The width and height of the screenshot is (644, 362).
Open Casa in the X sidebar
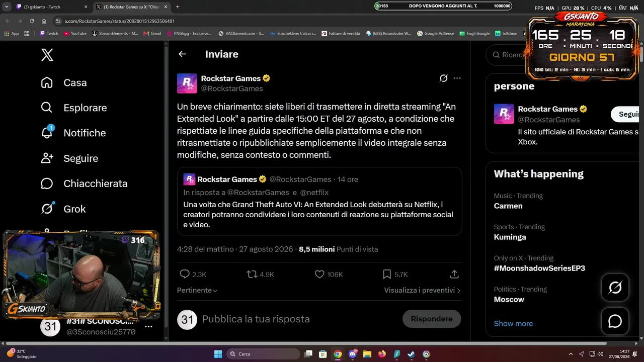64,82
